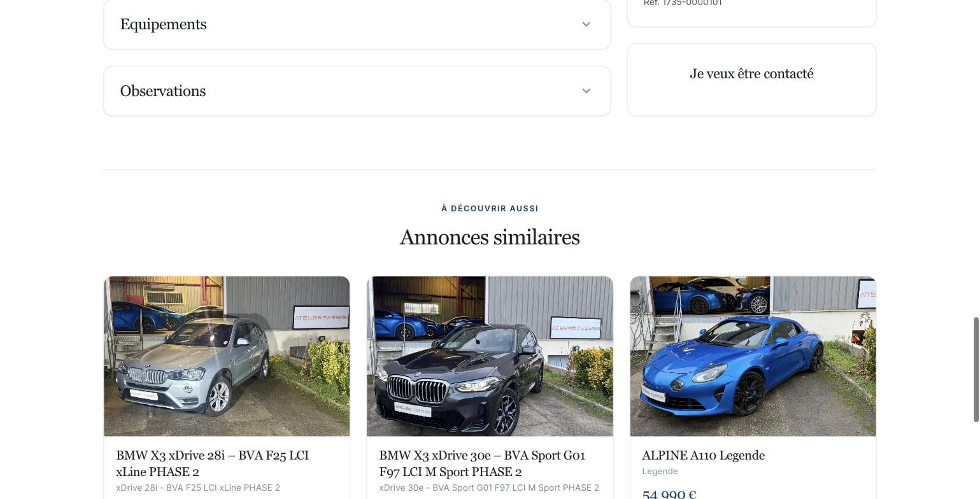This screenshot has height=499, width=980.
Task: Click the 54 990 € Alpine price
Action: coord(669,495)
